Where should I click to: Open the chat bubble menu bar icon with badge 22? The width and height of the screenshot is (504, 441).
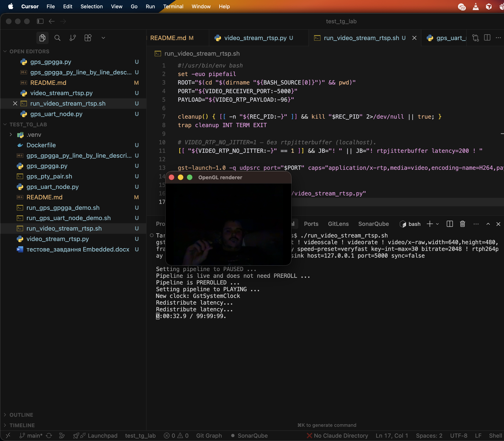click(x=462, y=7)
